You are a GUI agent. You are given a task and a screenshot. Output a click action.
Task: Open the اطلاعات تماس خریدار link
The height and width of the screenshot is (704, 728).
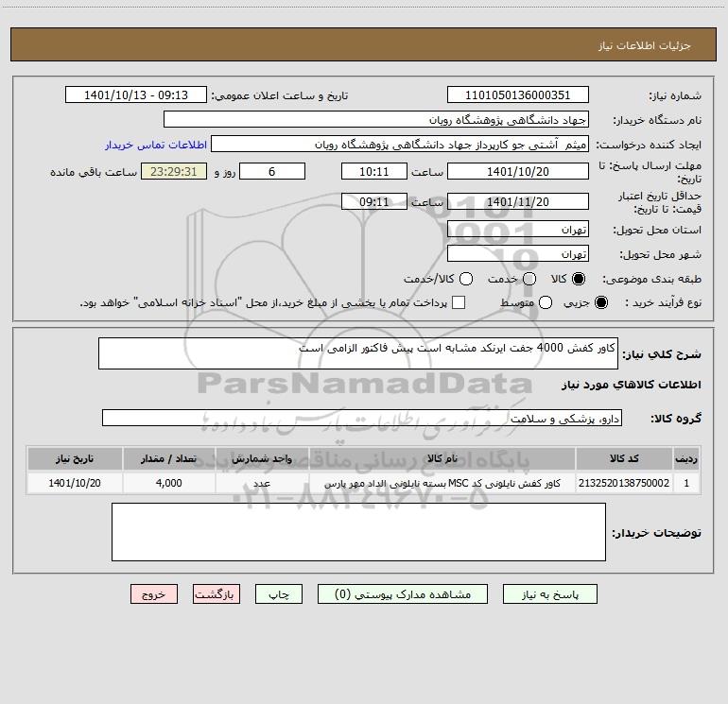point(156,145)
